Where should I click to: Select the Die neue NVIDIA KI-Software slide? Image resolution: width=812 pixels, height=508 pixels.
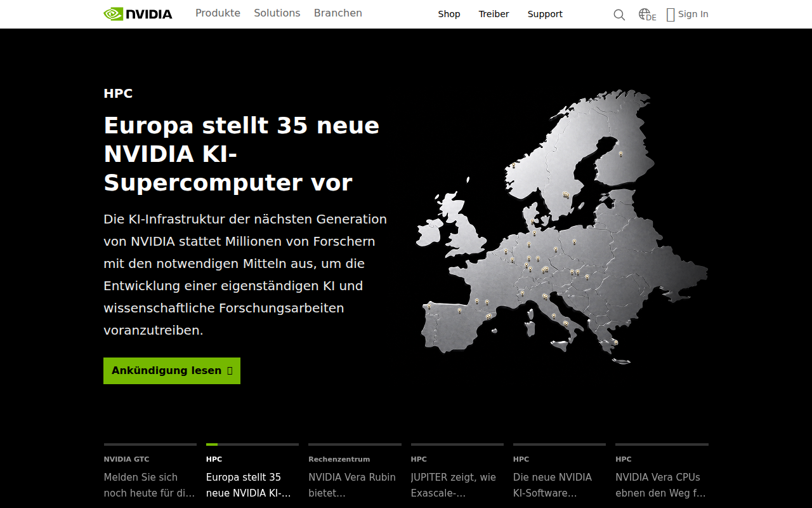(x=560, y=471)
